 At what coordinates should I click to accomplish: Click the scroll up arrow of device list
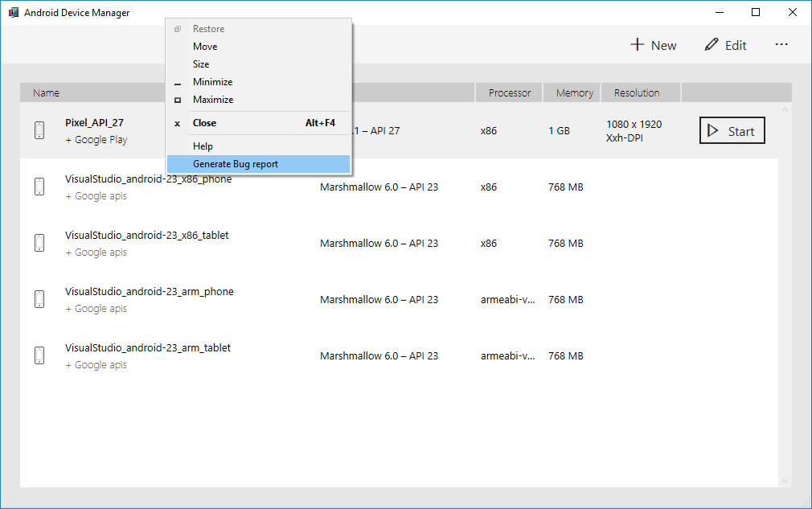(785, 110)
